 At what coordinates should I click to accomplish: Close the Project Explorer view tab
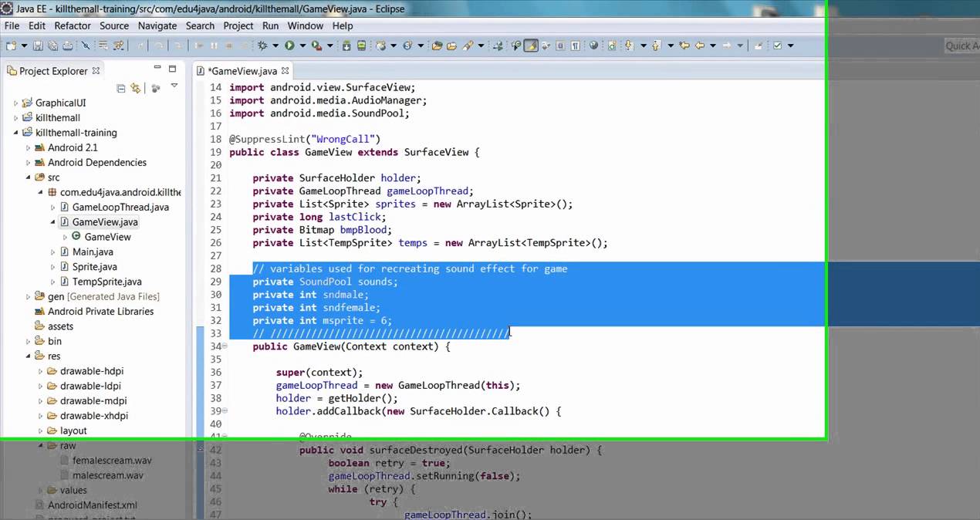(96, 70)
